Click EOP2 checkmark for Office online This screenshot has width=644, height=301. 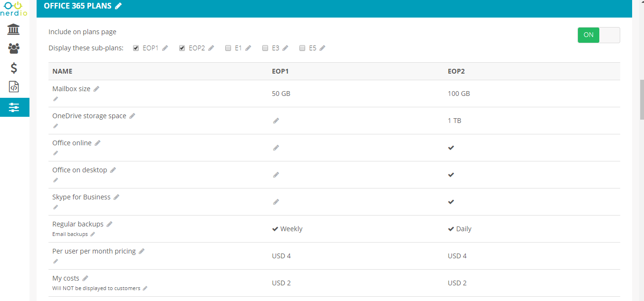tap(451, 148)
